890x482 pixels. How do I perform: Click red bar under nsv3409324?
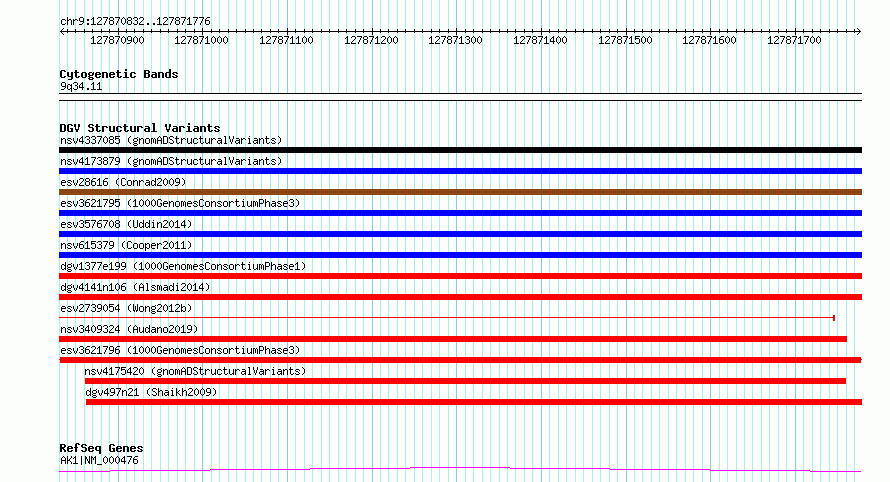click(x=453, y=339)
